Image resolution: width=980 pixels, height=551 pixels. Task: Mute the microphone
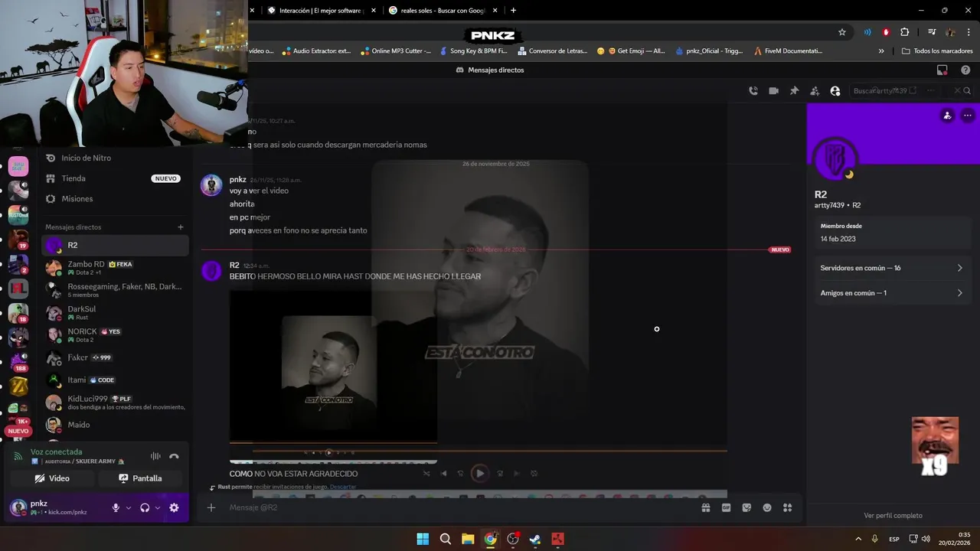tap(116, 507)
